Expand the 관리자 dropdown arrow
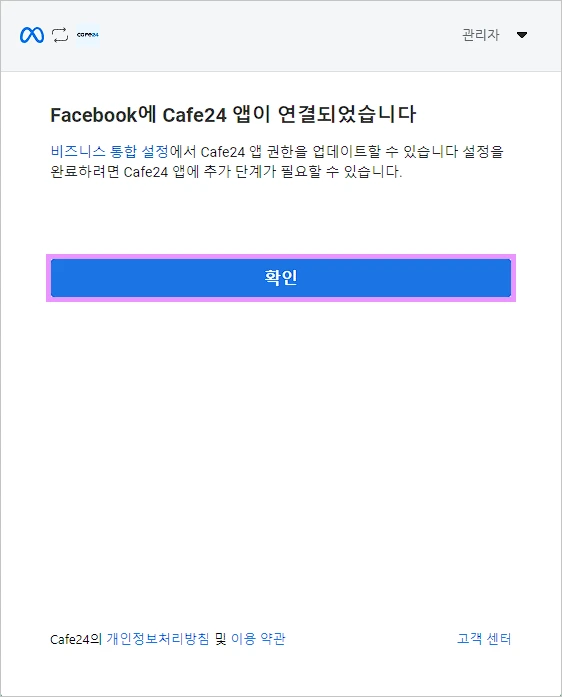 (x=522, y=35)
